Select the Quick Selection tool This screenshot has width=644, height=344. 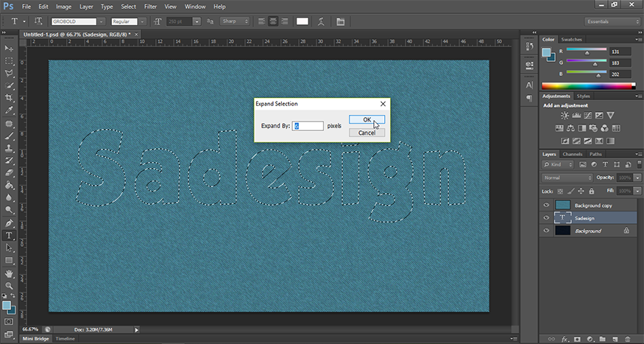[x=9, y=85]
